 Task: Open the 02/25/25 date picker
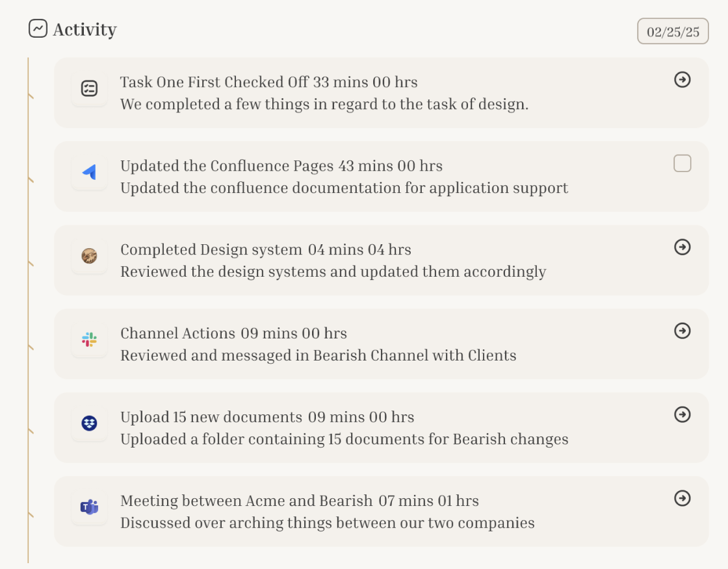pos(673,32)
